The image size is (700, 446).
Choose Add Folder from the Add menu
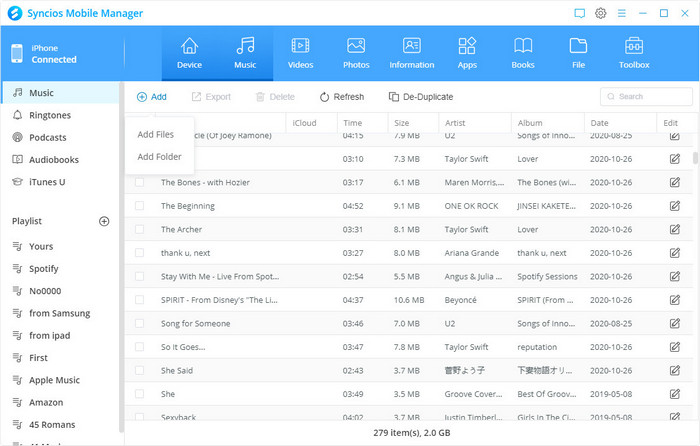159,157
